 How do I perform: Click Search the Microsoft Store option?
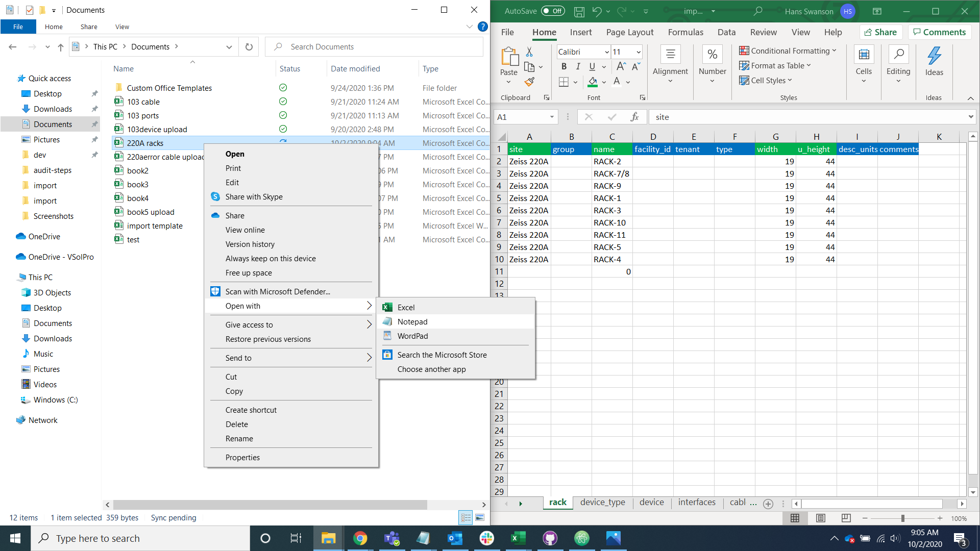[455, 355]
